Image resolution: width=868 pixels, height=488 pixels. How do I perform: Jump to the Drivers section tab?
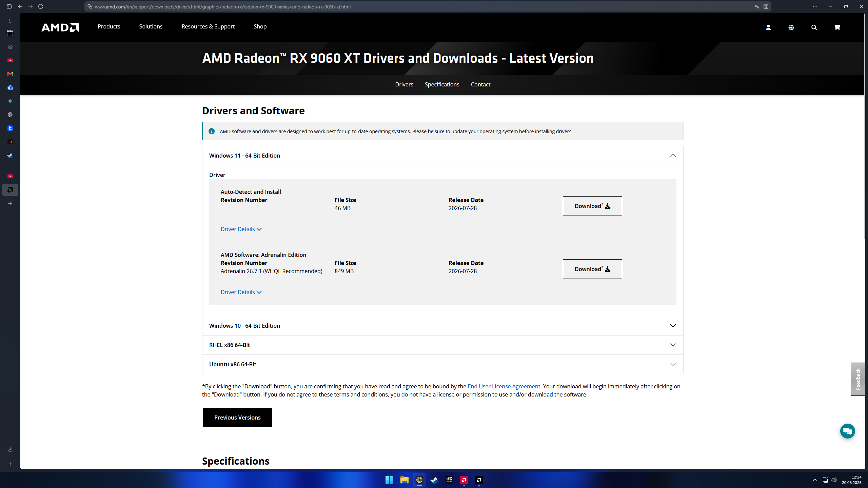(x=404, y=84)
